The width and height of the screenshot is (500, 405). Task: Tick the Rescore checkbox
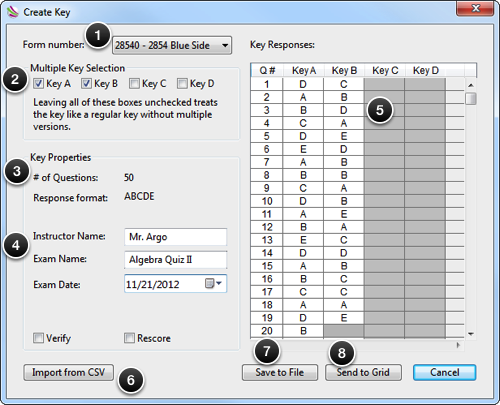tap(129, 338)
